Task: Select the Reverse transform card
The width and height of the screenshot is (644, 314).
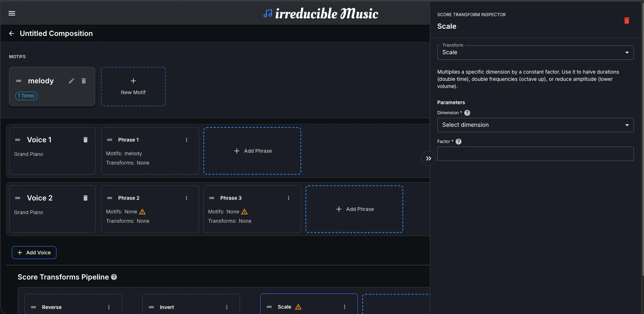Action: click(x=73, y=304)
